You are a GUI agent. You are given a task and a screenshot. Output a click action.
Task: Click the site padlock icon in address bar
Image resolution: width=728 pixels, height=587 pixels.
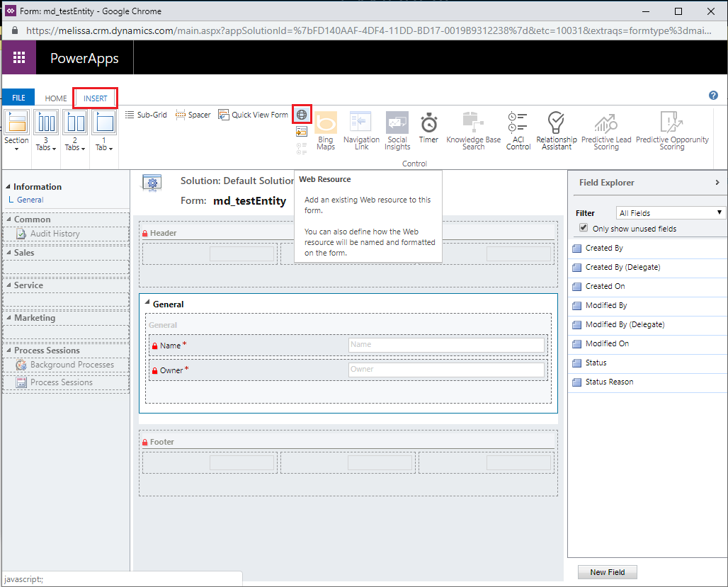pyautogui.click(x=15, y=30)
